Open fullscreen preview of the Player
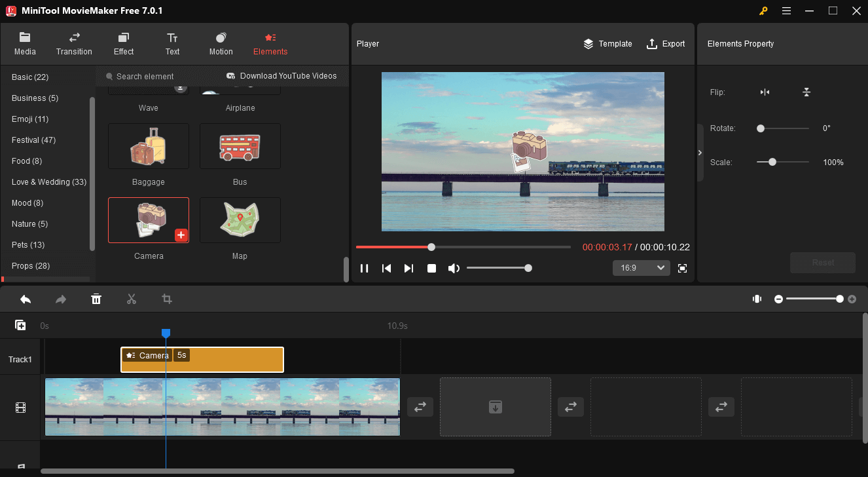 pyautogui.click(x=682, y=268)
